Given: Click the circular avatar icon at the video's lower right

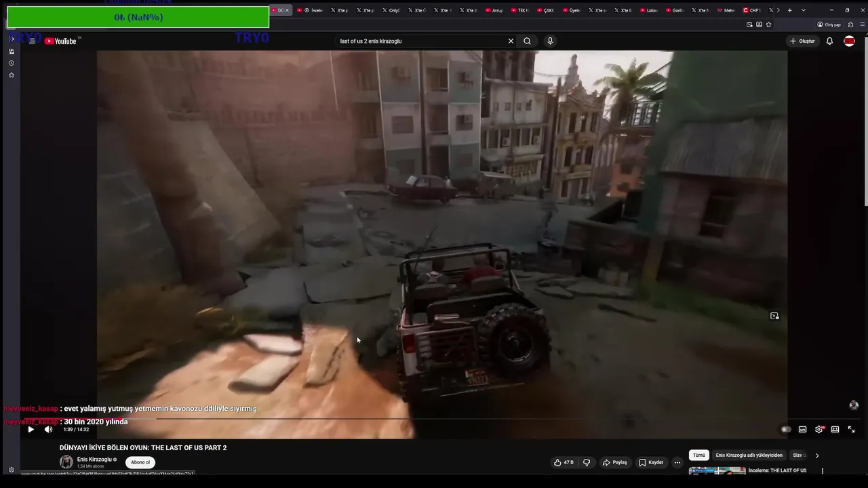Looking at the screenshot, I should (854, 405).
